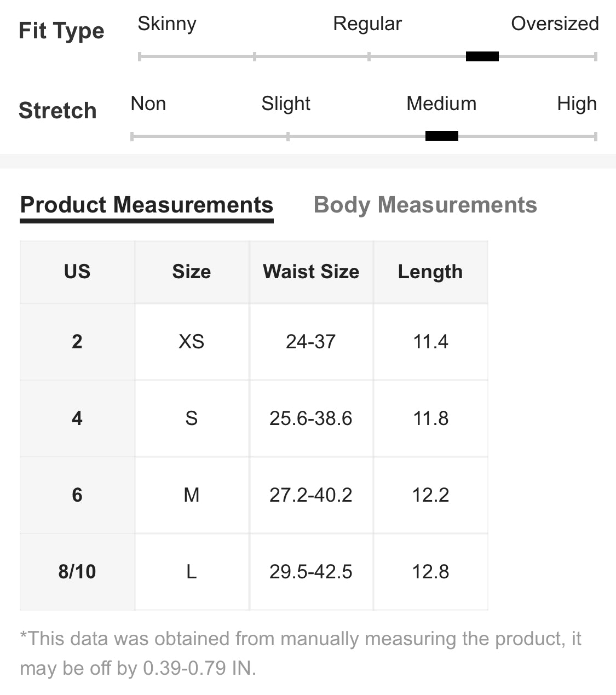Switch to the Body Measurements tab
Screen dimensions: 616x695
[x=425, y=205]
